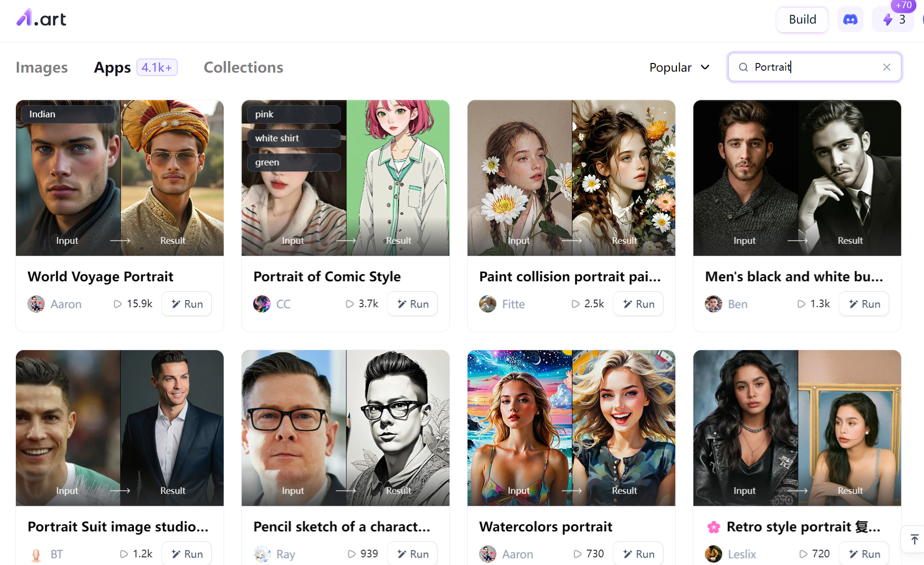
Task: Click the Portrait of Comic Style title
Action: coord(327,276)
